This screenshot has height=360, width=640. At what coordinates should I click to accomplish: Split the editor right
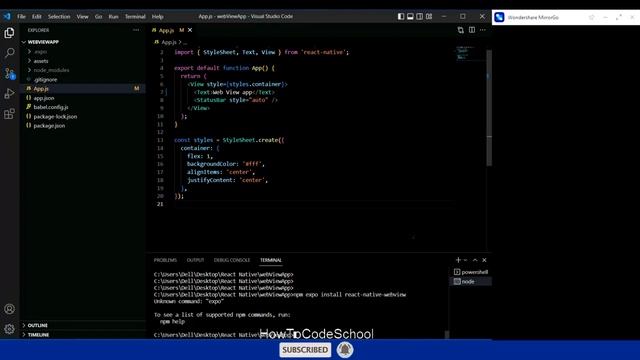(472, 30)
